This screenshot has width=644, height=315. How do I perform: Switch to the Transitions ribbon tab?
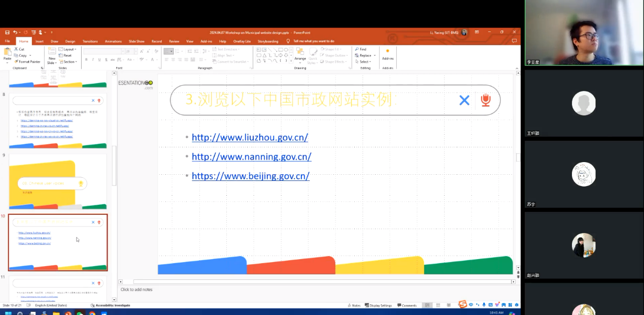90,41
